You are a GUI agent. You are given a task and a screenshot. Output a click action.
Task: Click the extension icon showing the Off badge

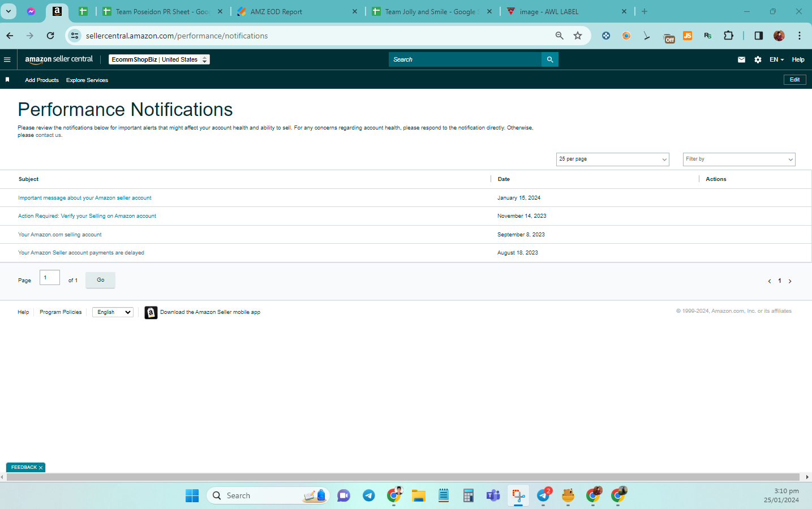(669, 37)
